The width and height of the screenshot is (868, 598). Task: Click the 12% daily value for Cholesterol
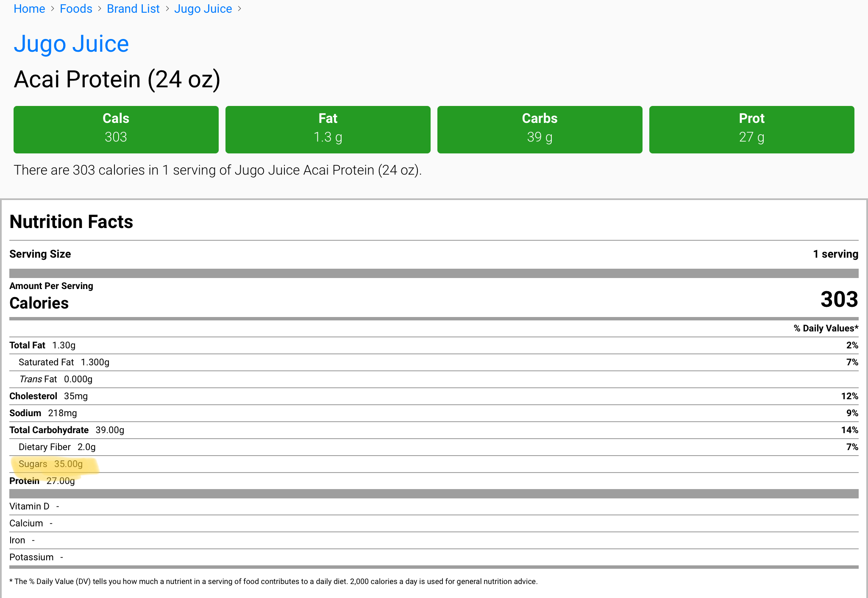[850, 396]
